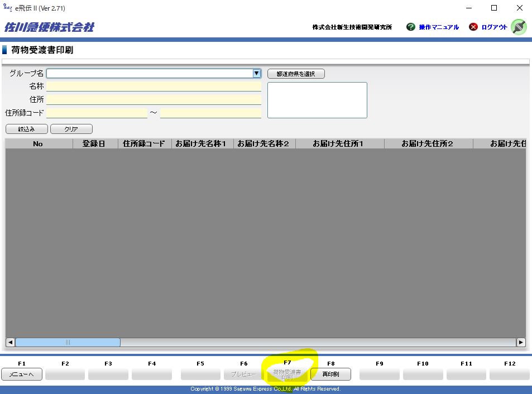Click the red logout X icon
Image resolution: width=532 pixels, height=394 pixels.
click(473, 27)
